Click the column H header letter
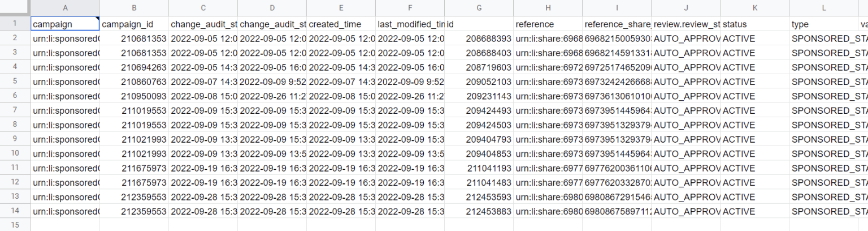This screenshot has width=868, height=231. [x=548, y=8]
